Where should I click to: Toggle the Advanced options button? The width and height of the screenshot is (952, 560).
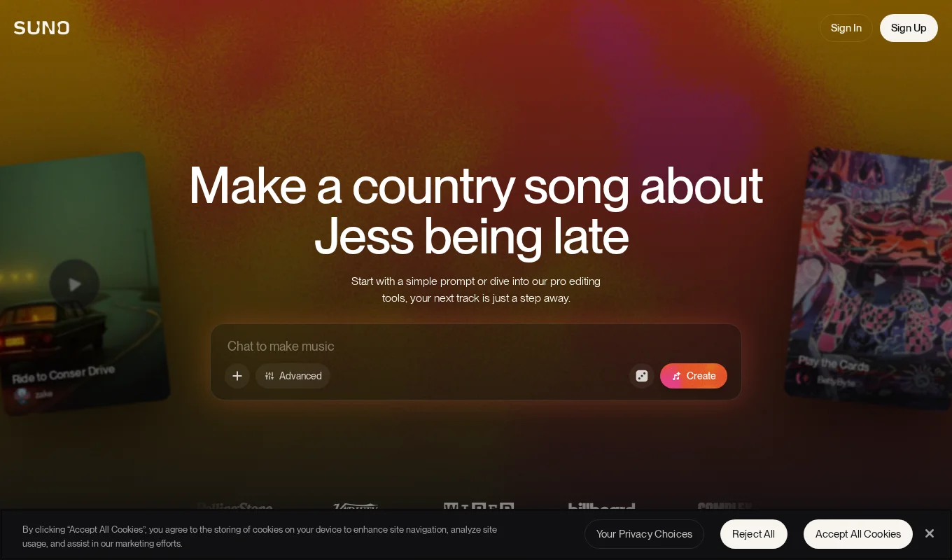pyautogui.click(x=293, y=376)
